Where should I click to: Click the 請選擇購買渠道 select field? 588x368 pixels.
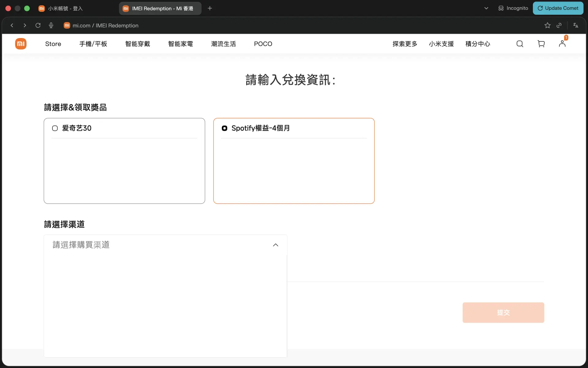click(165, 245)
